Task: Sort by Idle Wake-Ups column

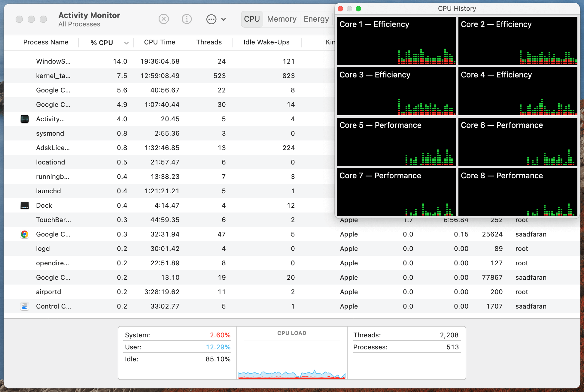Action: [x=266, y=42]
